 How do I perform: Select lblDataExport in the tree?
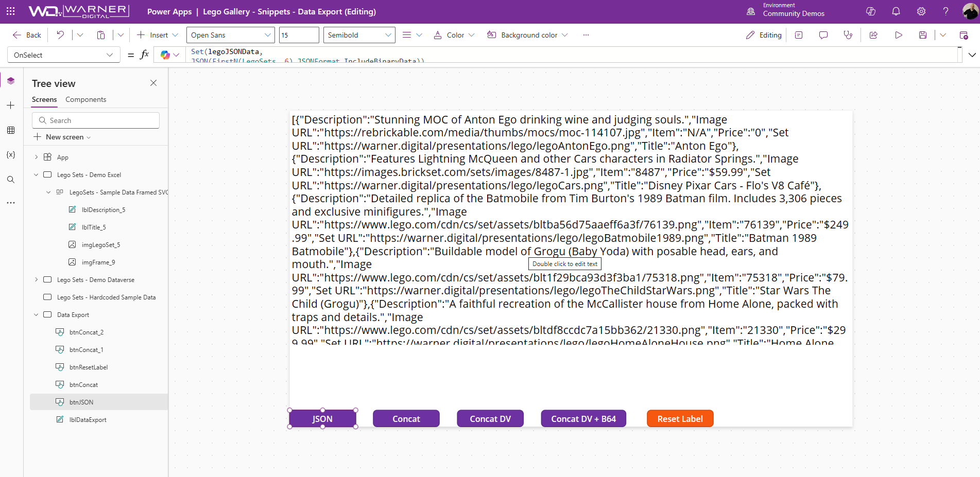[88, 420]
